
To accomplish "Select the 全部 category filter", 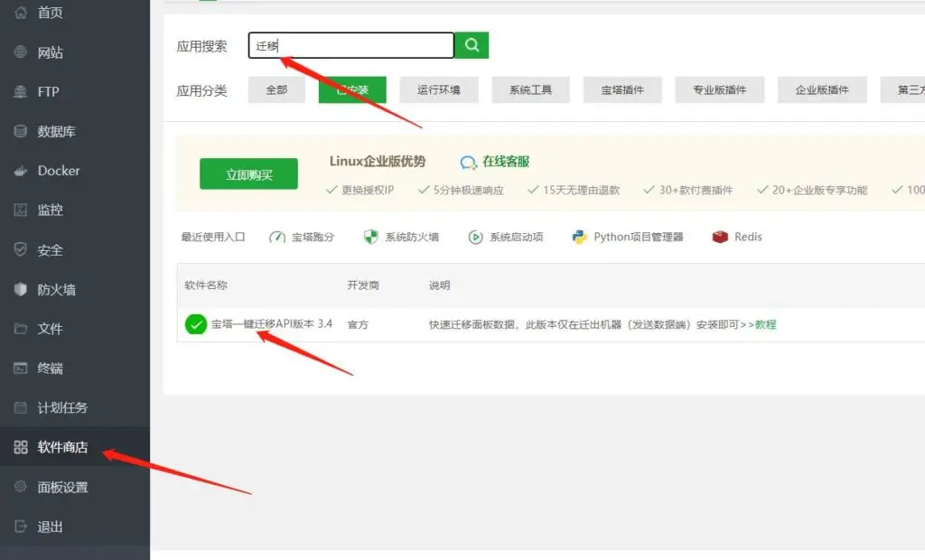I will click(276, 90).
